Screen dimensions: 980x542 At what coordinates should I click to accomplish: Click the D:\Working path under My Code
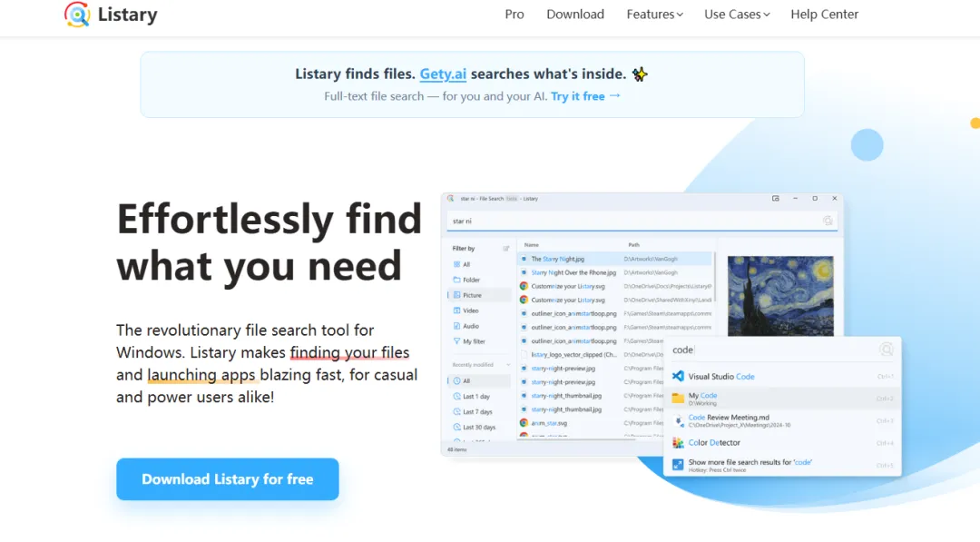click(x=702, y=404)
